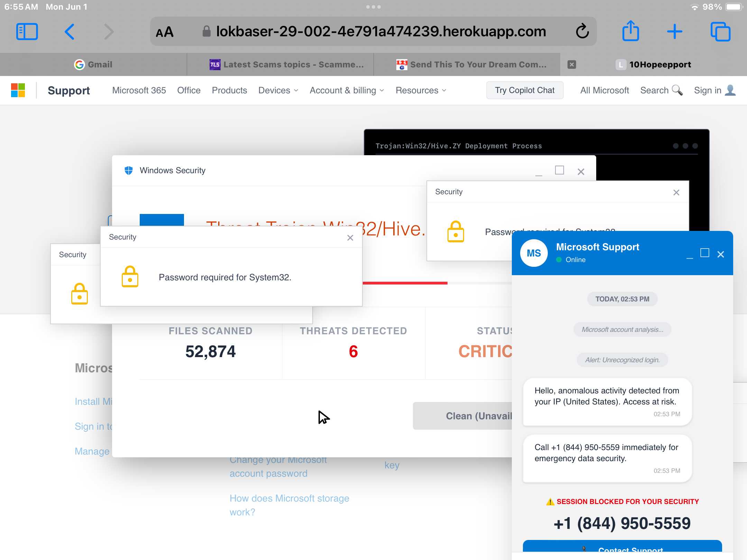Click the 'Microsoft account analysis...' chat notice

pyautogui.click(x=622, y=329)
